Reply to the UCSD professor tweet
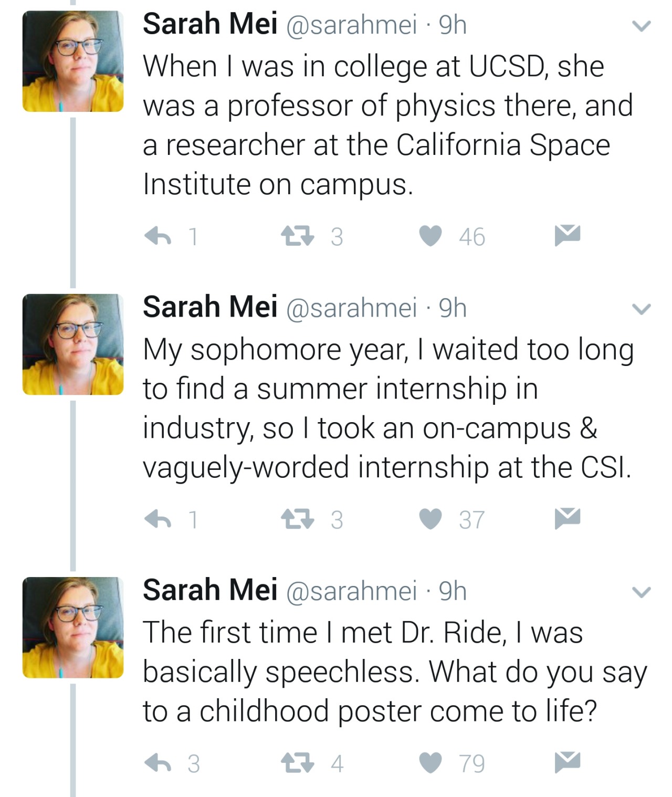Image resolution: width=672 pixels, height=797 pixels. point(158,236)
